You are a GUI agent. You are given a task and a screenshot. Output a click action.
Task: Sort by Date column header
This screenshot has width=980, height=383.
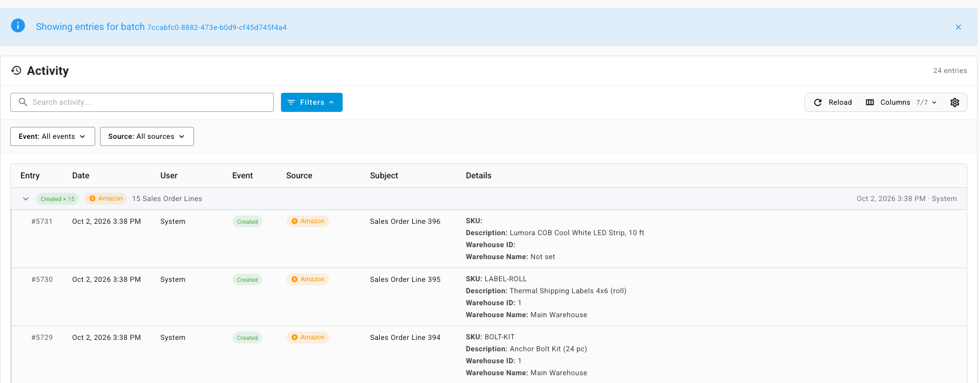tap(81, 175)
